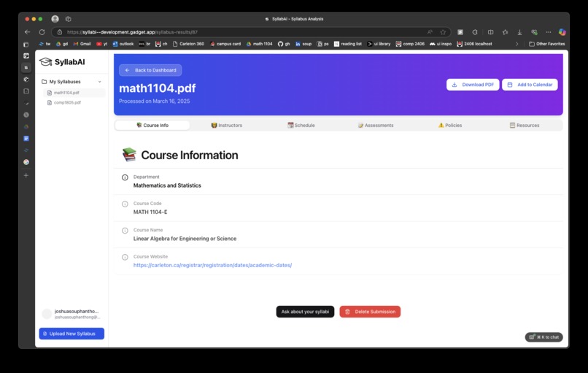
Task: Click Upload New Syllabus button
Action: pos(71,334)
